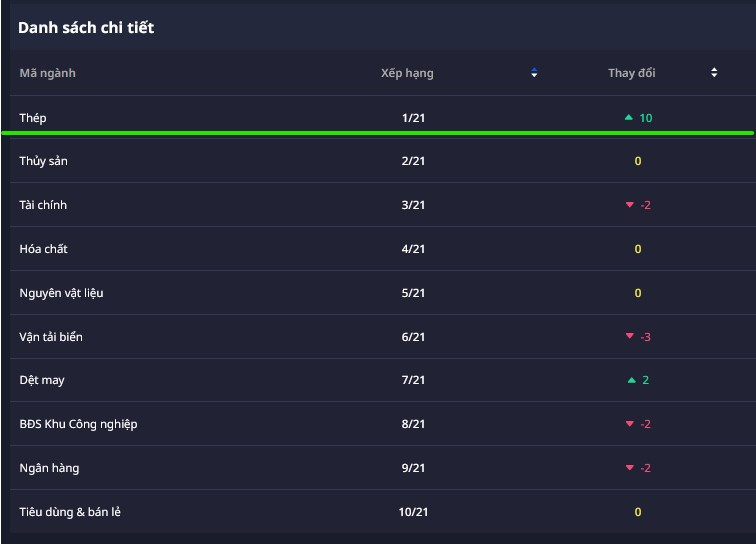Screen dimensions: 756x544
Task: Click the red down arrow for Vận tải biển
Action: pyautogui.click(x=629, y=337)
